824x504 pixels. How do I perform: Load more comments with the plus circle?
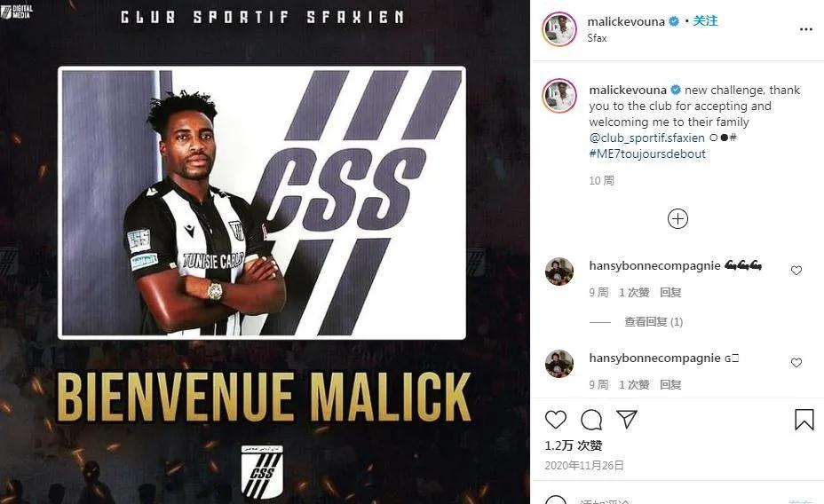pyautogui.click(x=677, y=219)
